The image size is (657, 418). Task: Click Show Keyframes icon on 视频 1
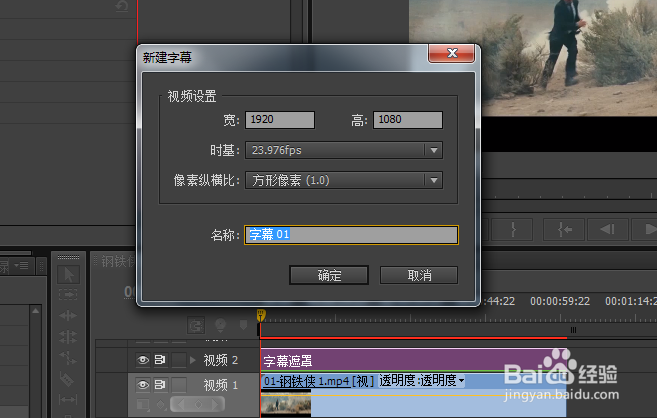160,405
